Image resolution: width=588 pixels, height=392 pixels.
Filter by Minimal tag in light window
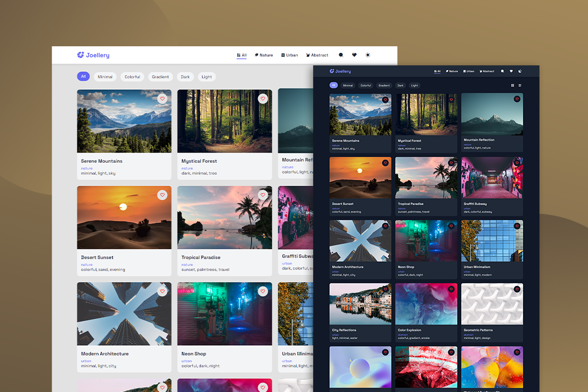coord(105,77)
